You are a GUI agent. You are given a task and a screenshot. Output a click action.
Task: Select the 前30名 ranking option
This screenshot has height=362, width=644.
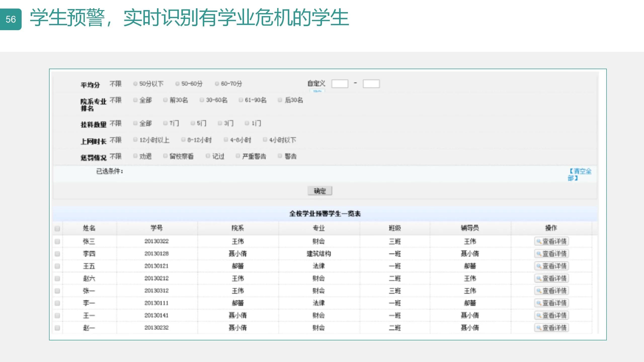coord(165,100)
